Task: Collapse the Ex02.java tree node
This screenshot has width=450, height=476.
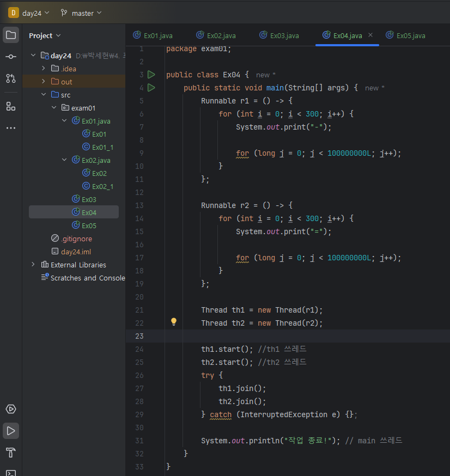Action: pos(64,160)
